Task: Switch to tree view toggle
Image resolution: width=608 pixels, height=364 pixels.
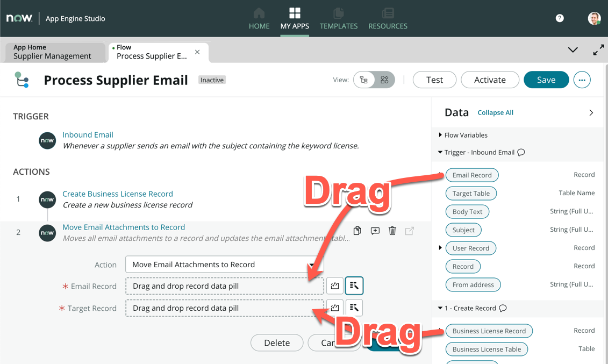Action: click(x=364, y=80)
